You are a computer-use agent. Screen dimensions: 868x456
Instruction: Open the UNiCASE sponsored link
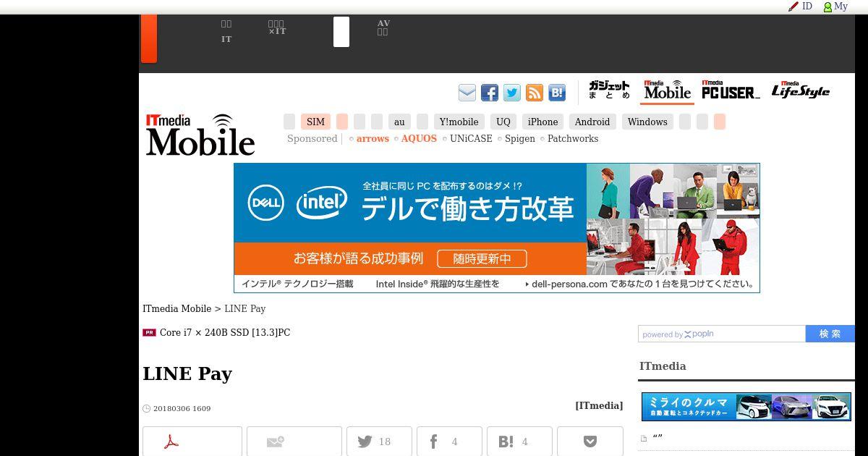click(x=471, y=139)
